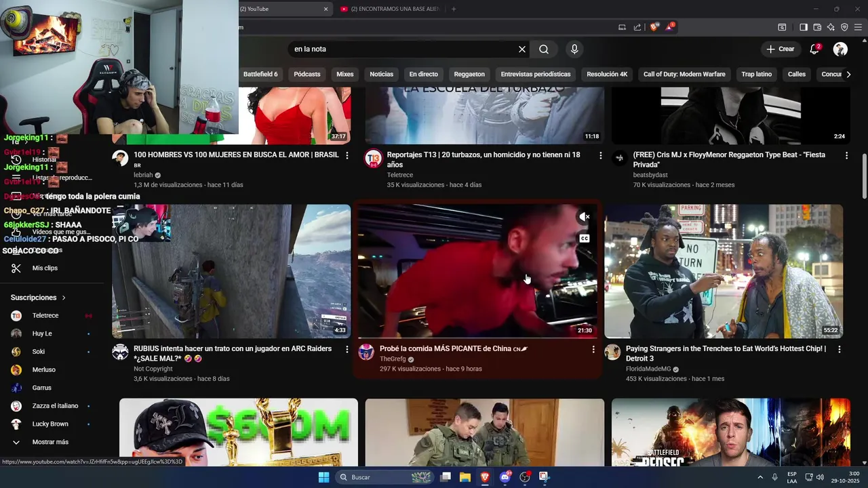Open File Explorer from the taskbar
This screenshot has height=488, width=868.
465,477
